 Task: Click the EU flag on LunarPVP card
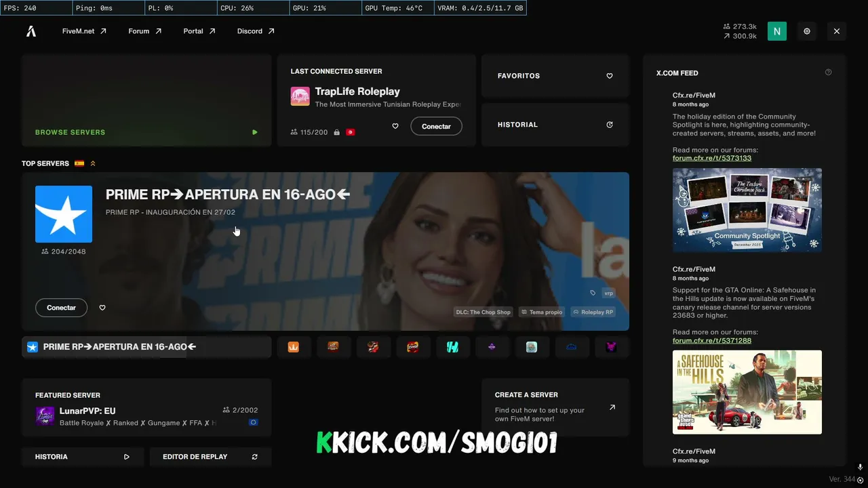(253, 422)
